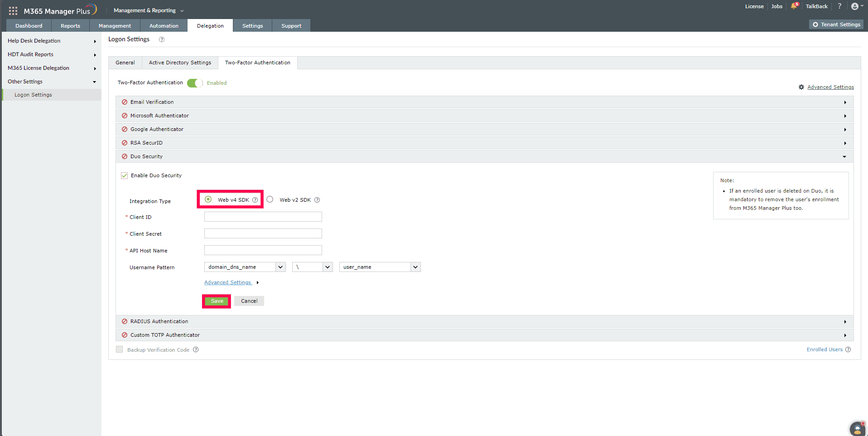This screenshot has height=436, width=868.
Task: Switch to the Reports tab
Action: click(70, 26)
